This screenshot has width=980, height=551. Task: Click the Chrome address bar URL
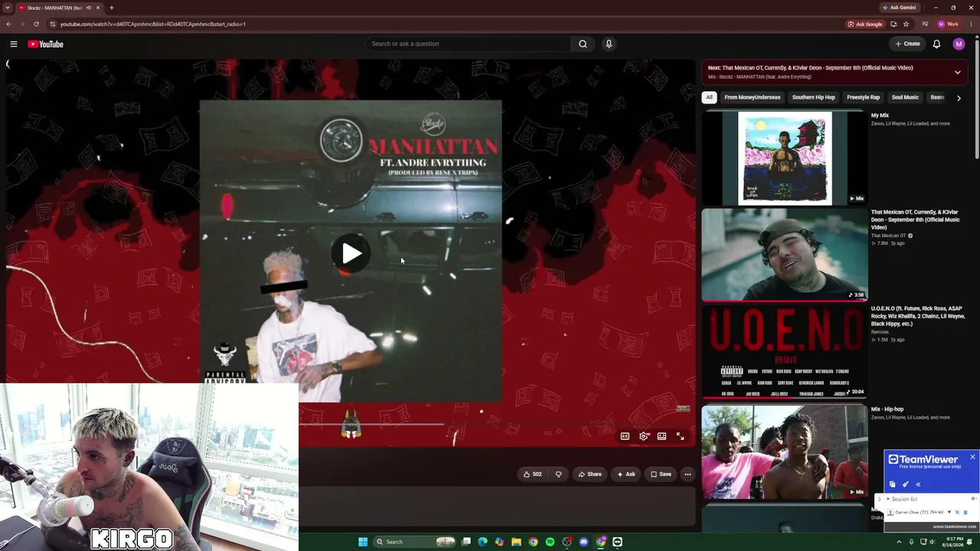[152, 24]
